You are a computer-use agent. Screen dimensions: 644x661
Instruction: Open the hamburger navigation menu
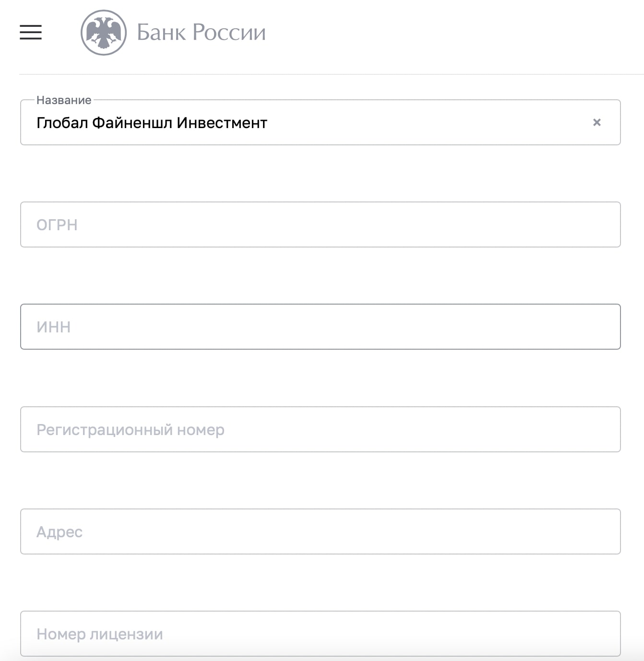pyautogui.click(x=31, y=32)
